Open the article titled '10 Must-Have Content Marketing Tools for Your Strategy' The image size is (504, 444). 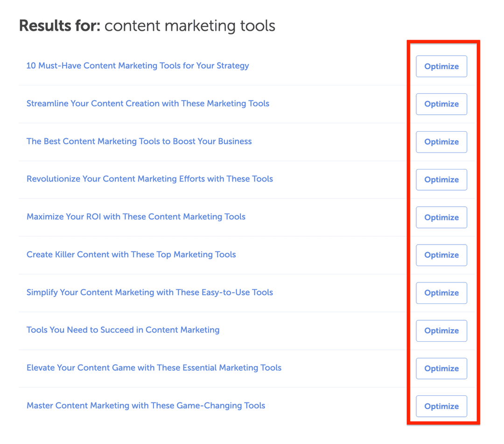pyautogui.click(x=138, y=66)
